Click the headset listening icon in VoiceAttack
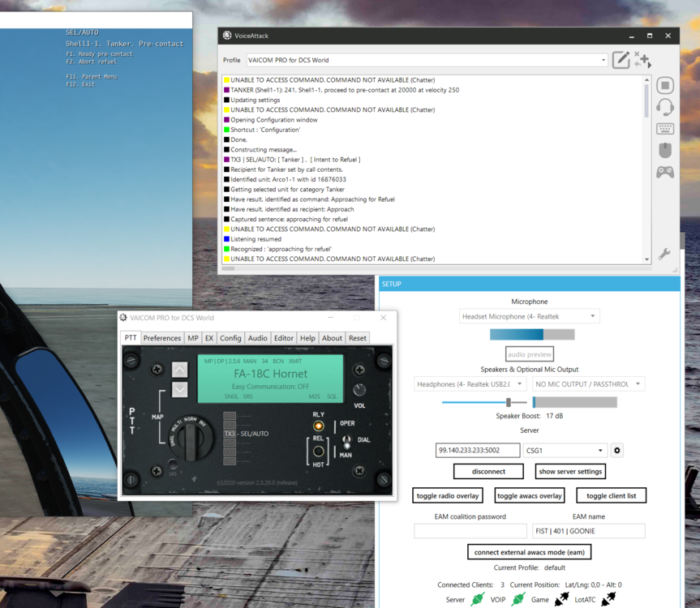700x608 pixels. (x=665, y=107)
